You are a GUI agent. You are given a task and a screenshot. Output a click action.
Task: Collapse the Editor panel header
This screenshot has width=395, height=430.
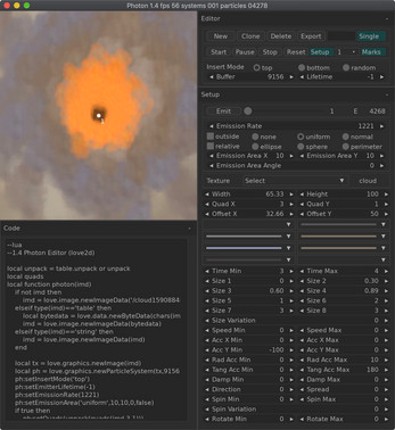[387, 19]
